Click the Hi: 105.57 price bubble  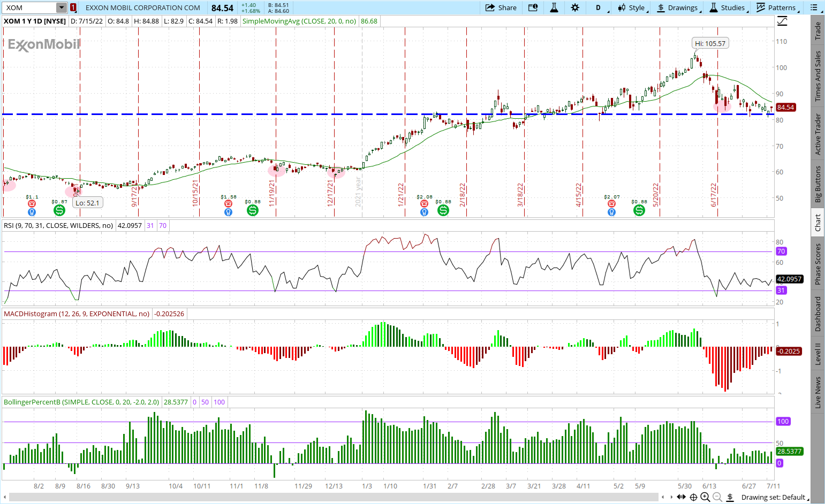710,43
